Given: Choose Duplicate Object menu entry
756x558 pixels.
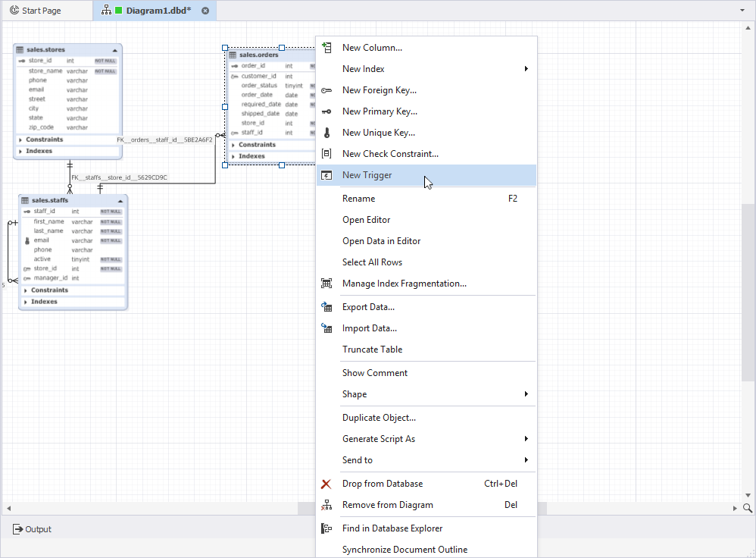Looking at the screenshot, I should (426, 418).
